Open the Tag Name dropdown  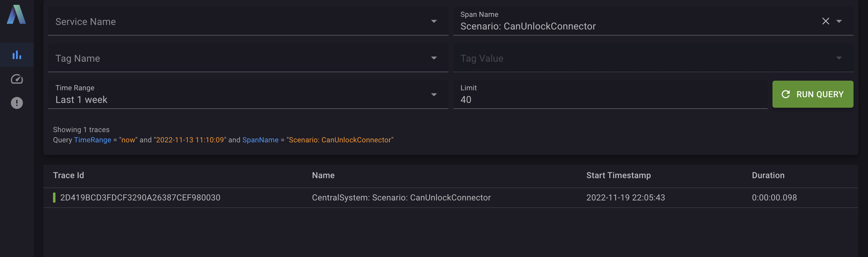pyautogui.click(x=248, y=58)
